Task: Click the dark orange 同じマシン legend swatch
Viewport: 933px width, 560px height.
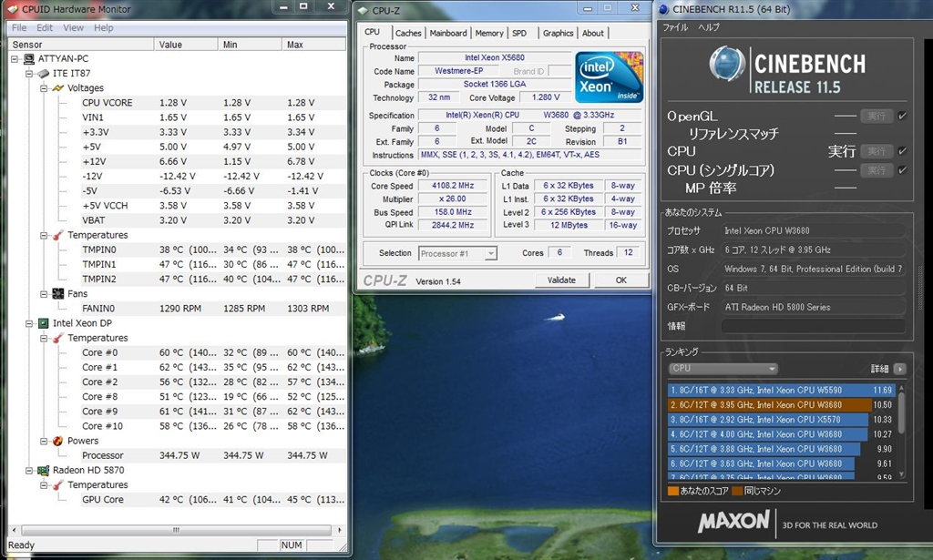Action: [x=737, y=491]
